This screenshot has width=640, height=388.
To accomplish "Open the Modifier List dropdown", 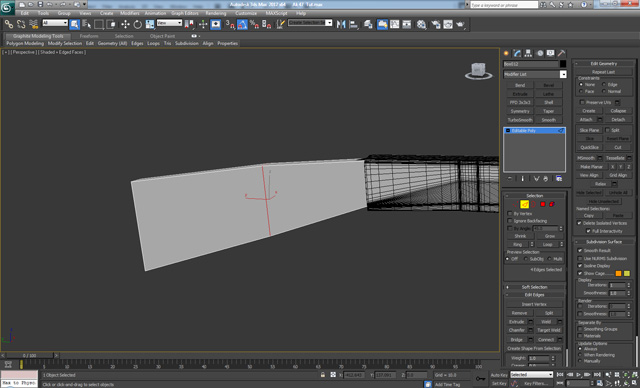I will click(535, 74).
